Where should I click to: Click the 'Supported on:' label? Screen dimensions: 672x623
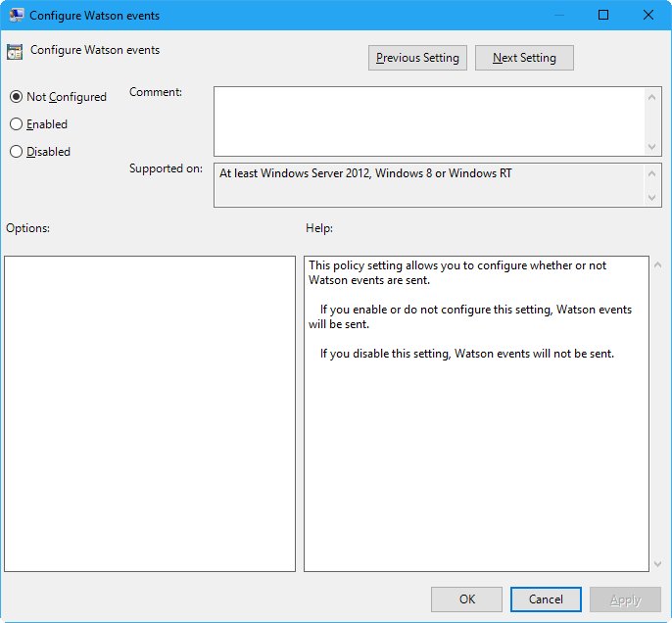click(166, 168)
